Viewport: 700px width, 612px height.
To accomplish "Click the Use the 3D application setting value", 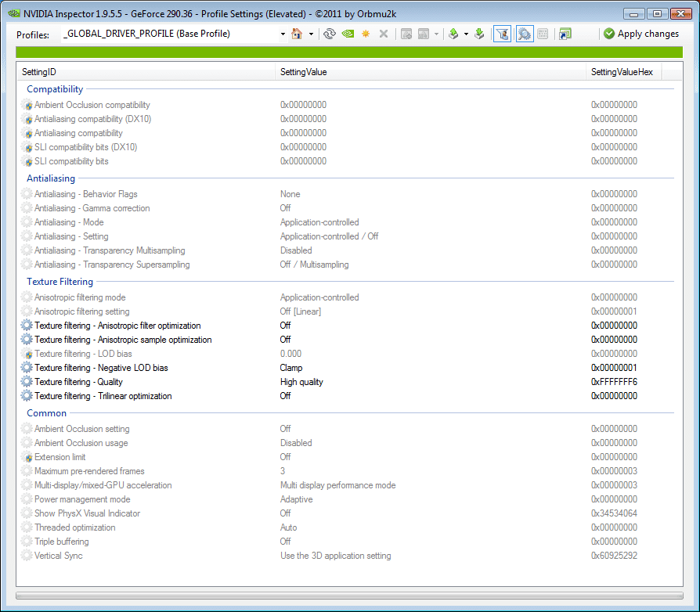I will coord(336,556).
